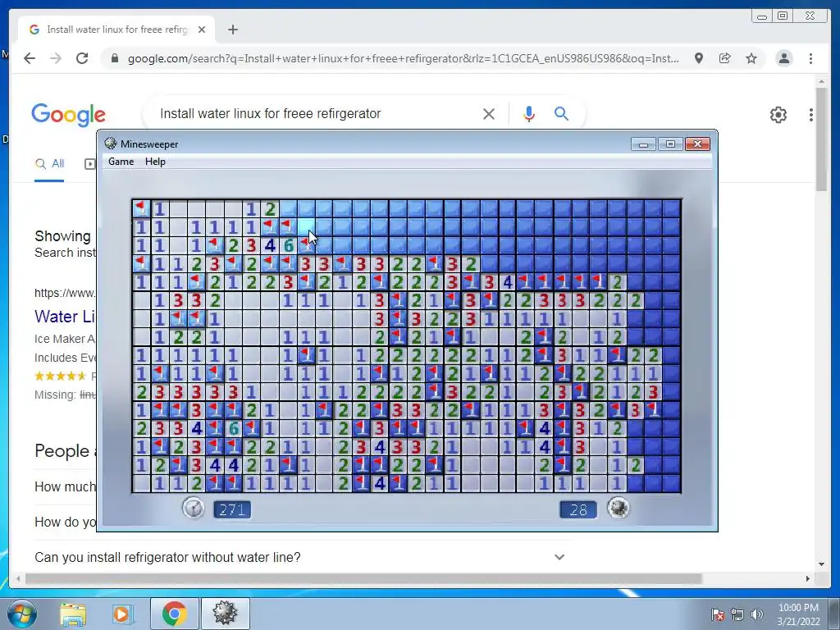Click the Google logo

pos(69,115)
